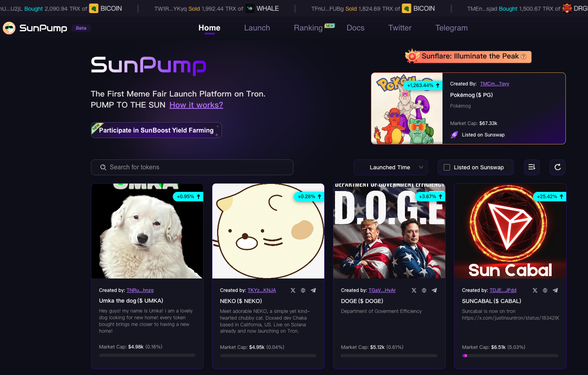This screenshot has width=588, height=375.
Task: Enable the Listed on Sunswap checkbox
Action: [447, 167]
